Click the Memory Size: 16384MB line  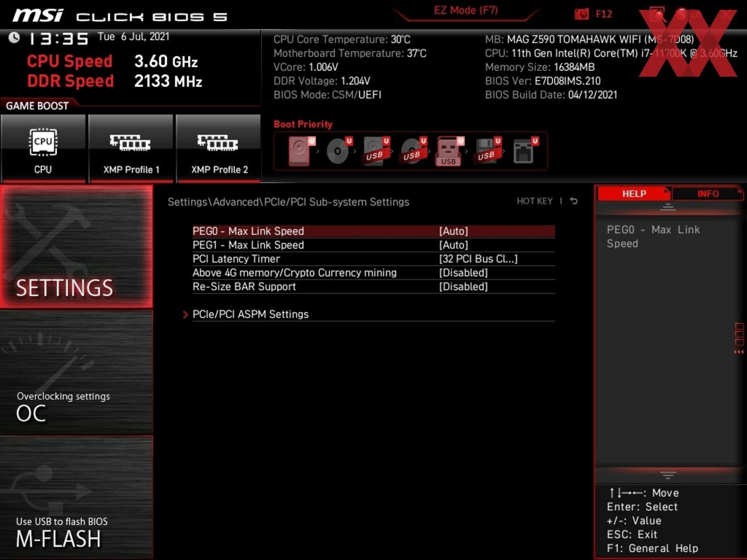540,67
